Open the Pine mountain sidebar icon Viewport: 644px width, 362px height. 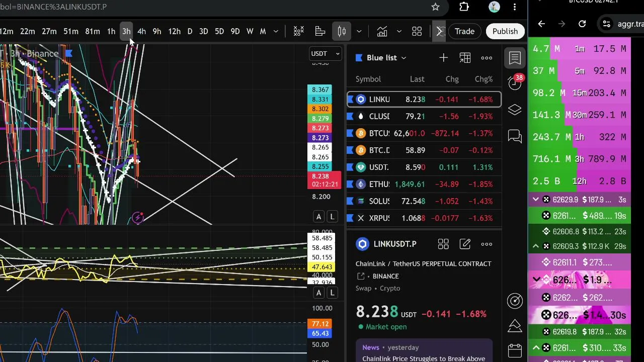pos(515,325)
